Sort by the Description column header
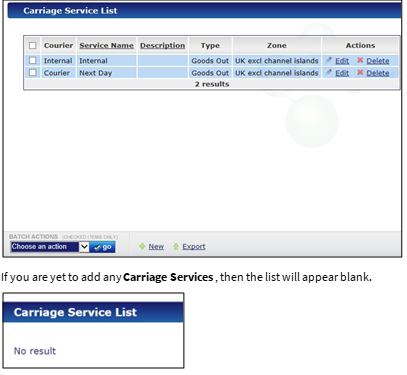The width and height of the screenshot is (407, 375). (x=162, y=46)
